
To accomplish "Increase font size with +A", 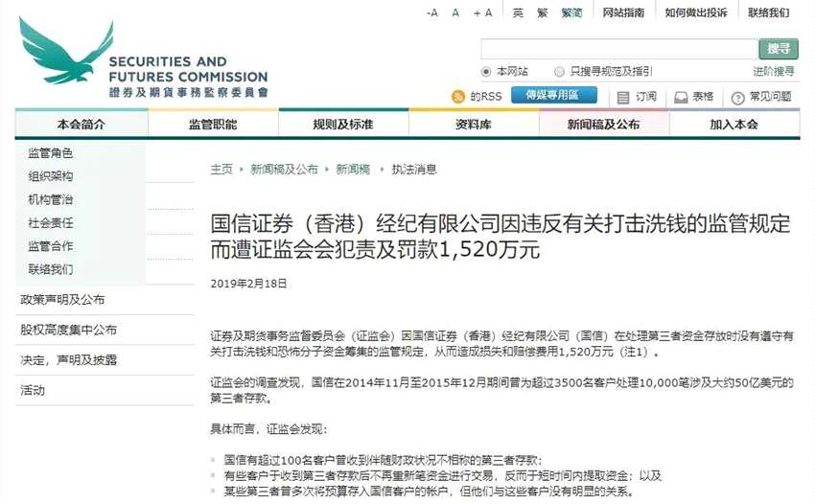I will (482, 13).
